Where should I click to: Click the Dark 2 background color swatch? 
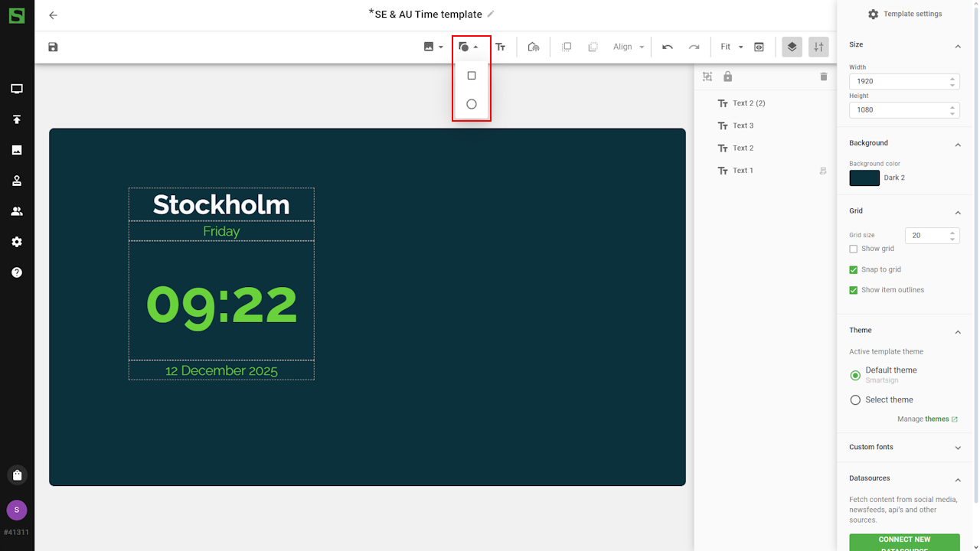coord(864,178)
